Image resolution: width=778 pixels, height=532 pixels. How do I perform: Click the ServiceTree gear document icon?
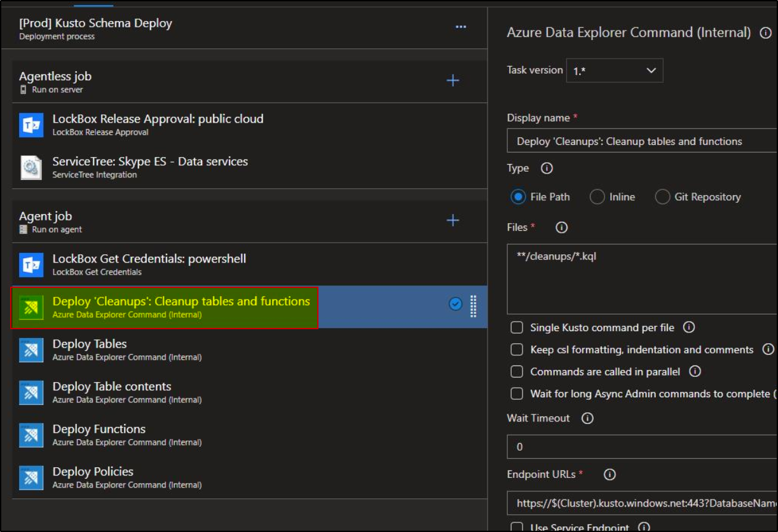31,167
